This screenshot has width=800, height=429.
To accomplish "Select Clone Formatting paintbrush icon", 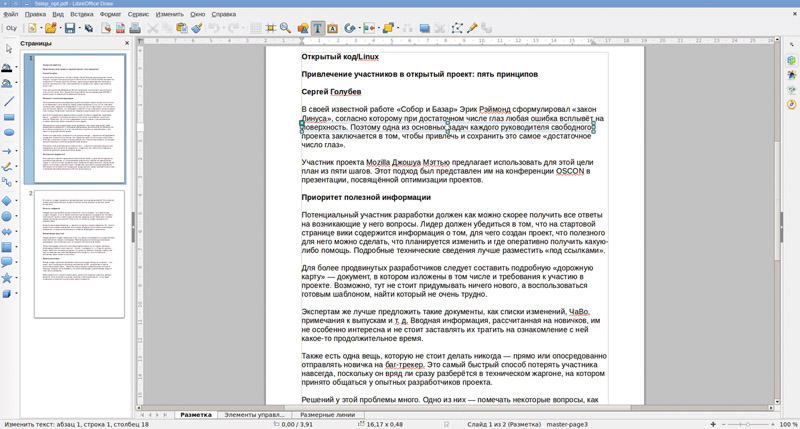I will tap(197, 28).
